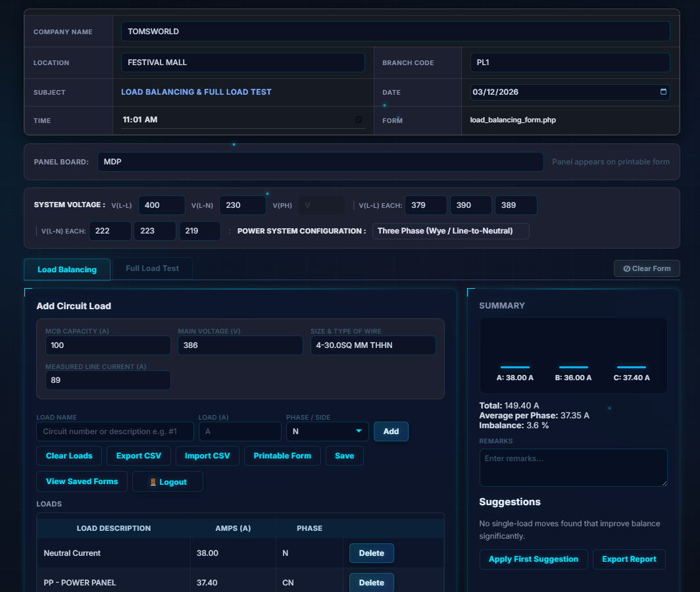
Task: Add the circuit load entry
Action: [x=391, y=432]
